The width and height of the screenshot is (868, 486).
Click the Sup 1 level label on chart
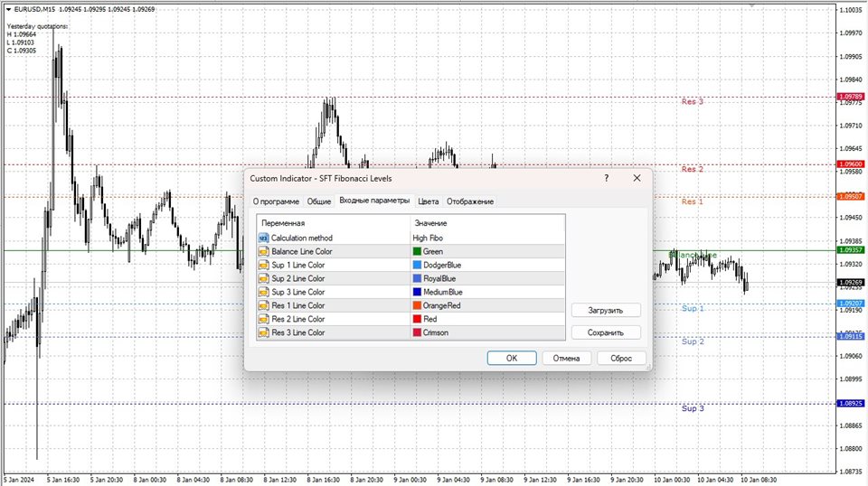[693, 309]
